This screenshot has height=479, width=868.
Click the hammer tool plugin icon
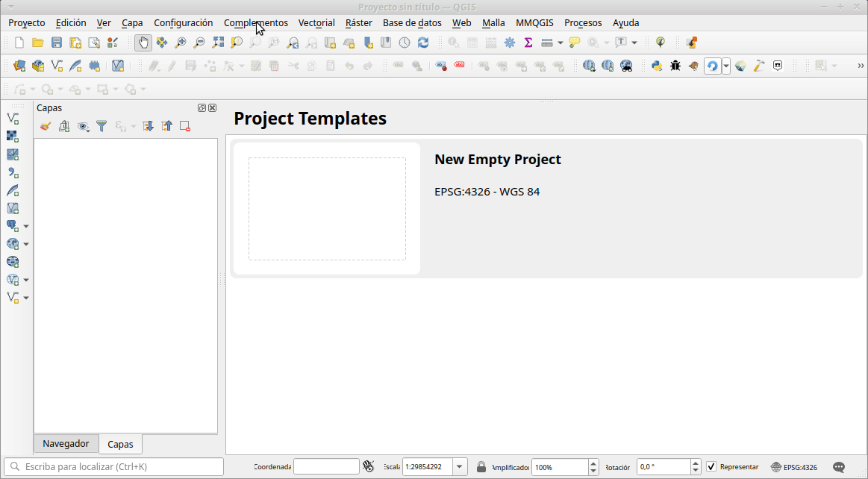pyautogui.click(x=759, y=66)
